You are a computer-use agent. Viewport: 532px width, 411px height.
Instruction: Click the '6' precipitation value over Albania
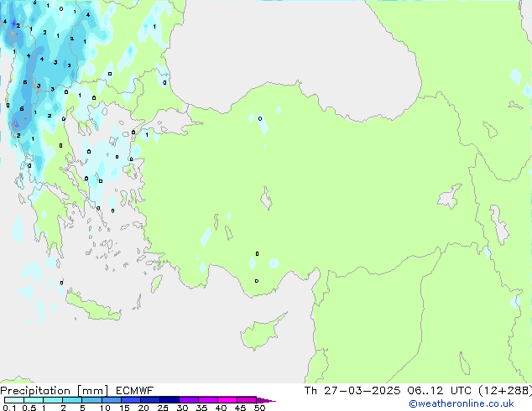[x=22, y=108]
